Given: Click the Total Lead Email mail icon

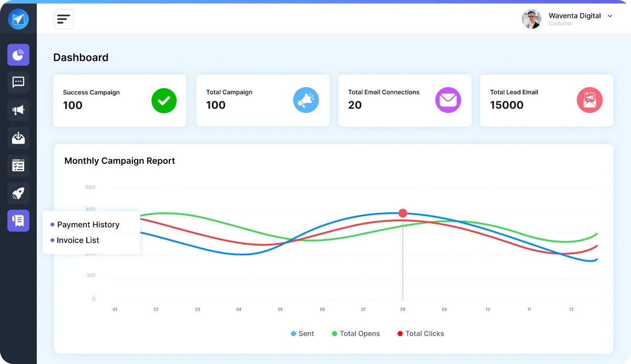Looking at the screenshot, I should click(x=589, y=100).
